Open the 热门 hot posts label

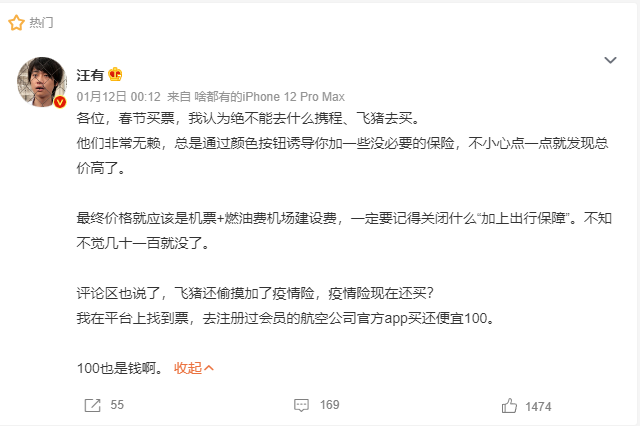pos(42,21)
